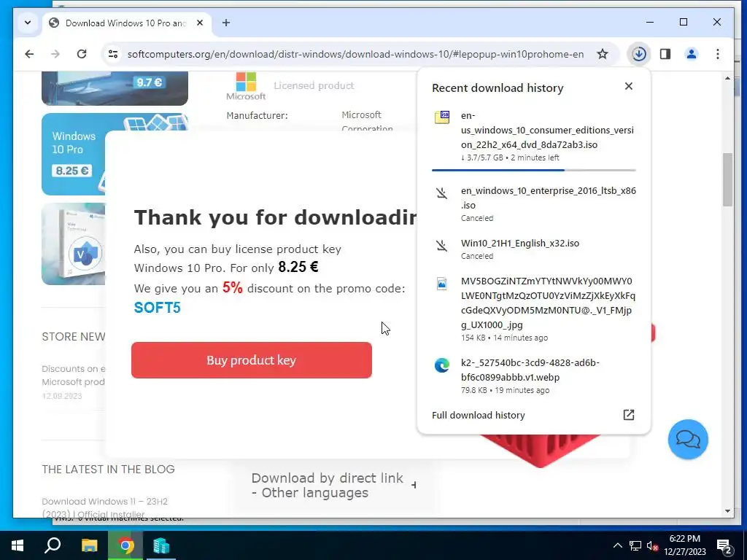Open the Visio product box thumbnail

click(74, 244)
